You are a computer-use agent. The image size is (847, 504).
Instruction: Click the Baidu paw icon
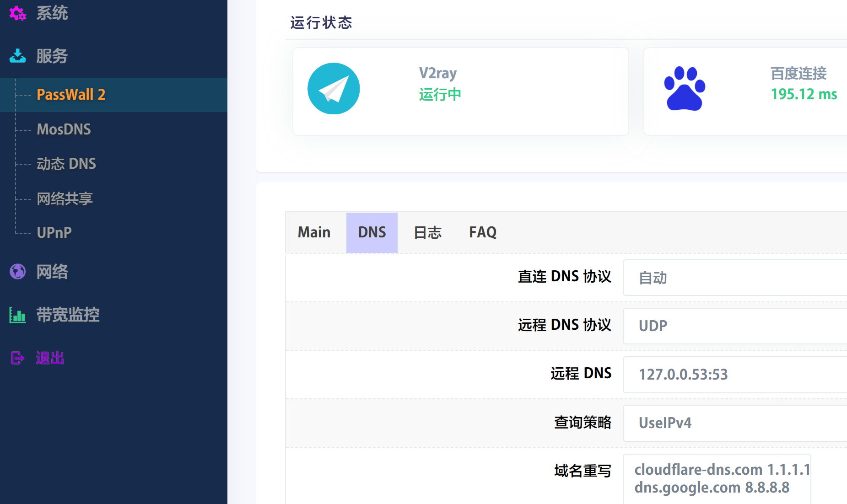(685, 89)
